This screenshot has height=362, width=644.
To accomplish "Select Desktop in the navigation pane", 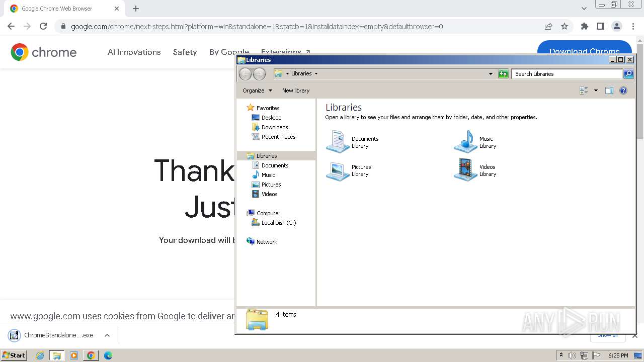I will coord(271,118).
